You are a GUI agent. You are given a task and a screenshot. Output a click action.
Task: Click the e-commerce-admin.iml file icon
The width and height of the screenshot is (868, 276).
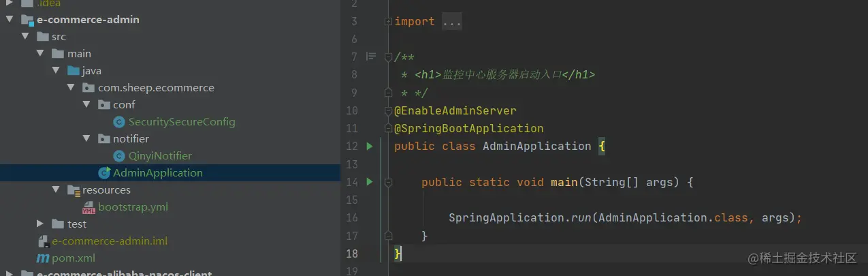44,241
